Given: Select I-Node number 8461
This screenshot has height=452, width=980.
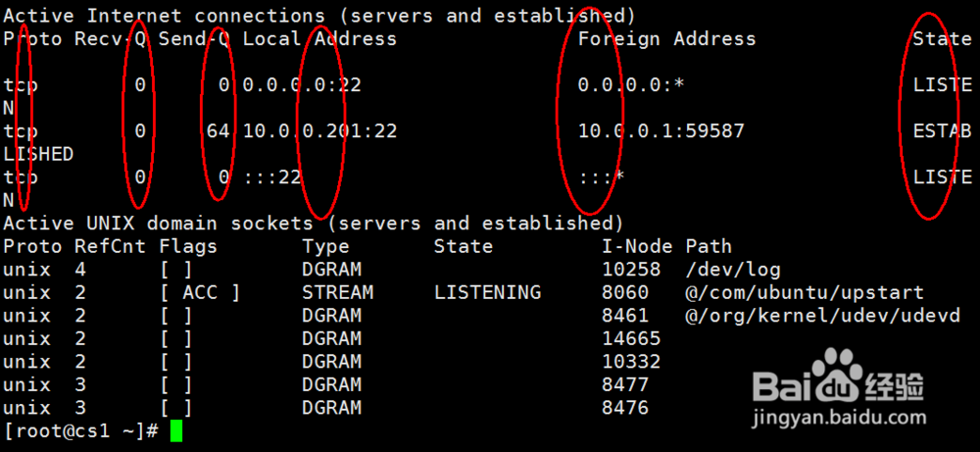Looking at the screenshot, I should 625,316.
